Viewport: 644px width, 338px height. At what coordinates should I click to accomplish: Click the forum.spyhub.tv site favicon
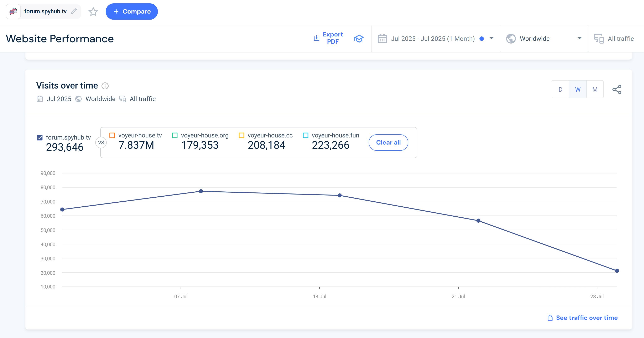pos(13,11)
